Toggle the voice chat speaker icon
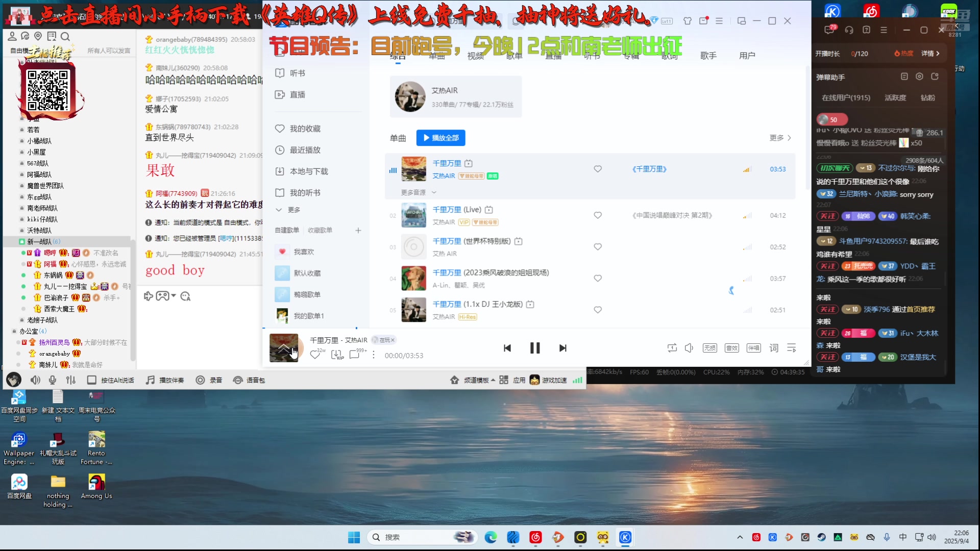This screenshot has height=551, width=980. [35, 380]
